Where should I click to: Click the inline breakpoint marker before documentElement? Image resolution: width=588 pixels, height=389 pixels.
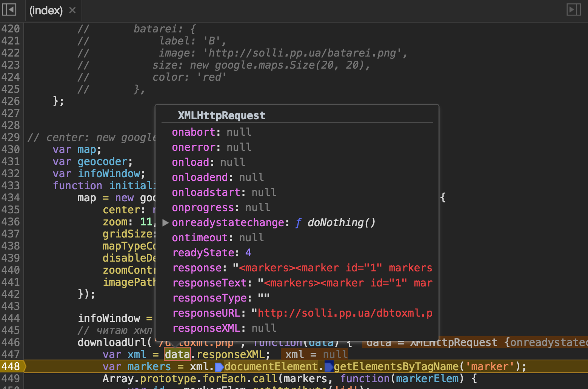click(x=219, y=367)
